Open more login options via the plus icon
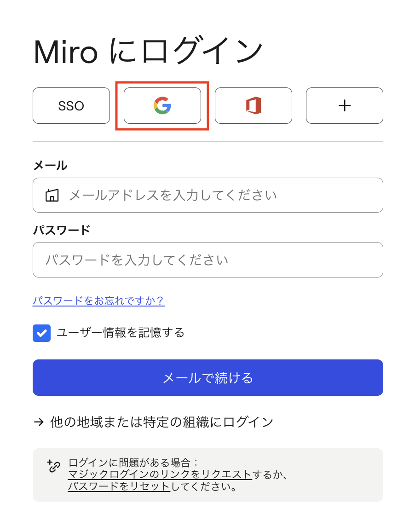Viewport: 415px width, 532px height. 344,105
